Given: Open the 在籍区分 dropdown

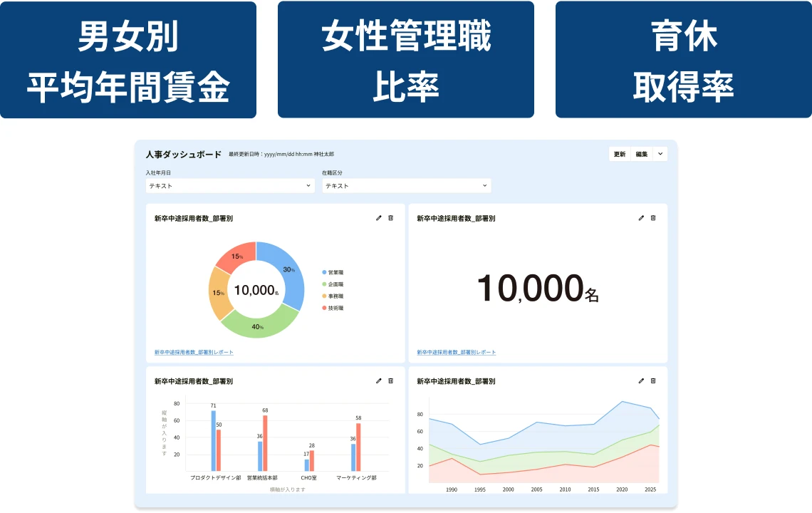Looking at the screenshot, I should [407, 185].
